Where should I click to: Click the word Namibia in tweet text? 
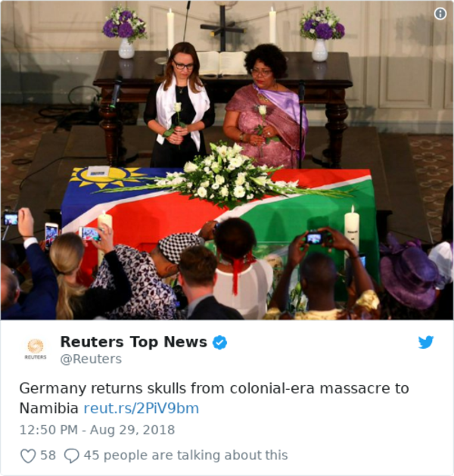click(49, 409)
